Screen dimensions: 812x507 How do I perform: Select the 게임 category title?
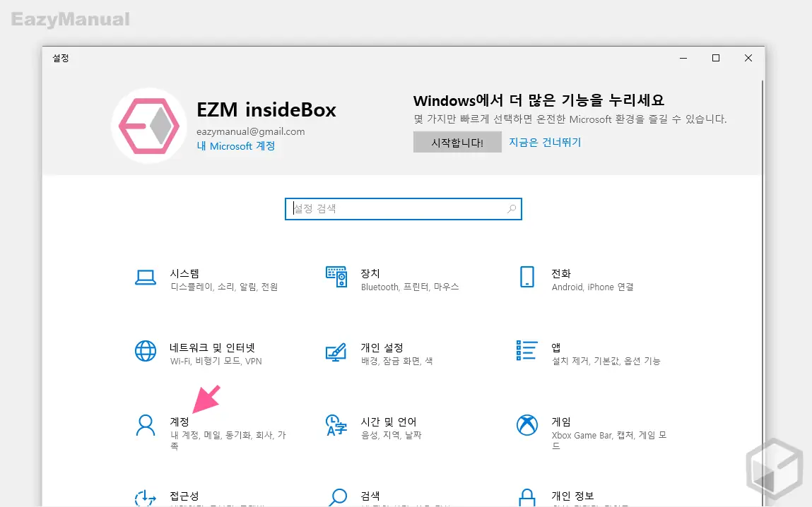coord(561,422)
